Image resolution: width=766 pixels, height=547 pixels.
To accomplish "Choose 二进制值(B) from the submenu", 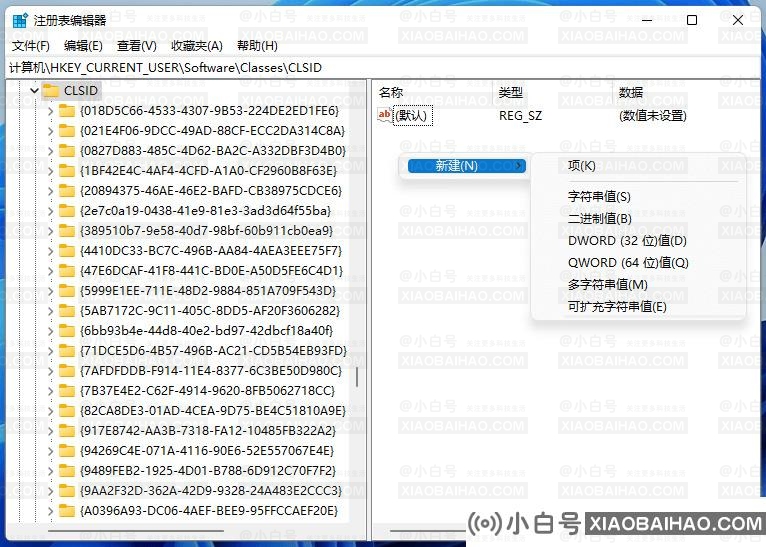I will pyautogui.click(x=599, y=218).
